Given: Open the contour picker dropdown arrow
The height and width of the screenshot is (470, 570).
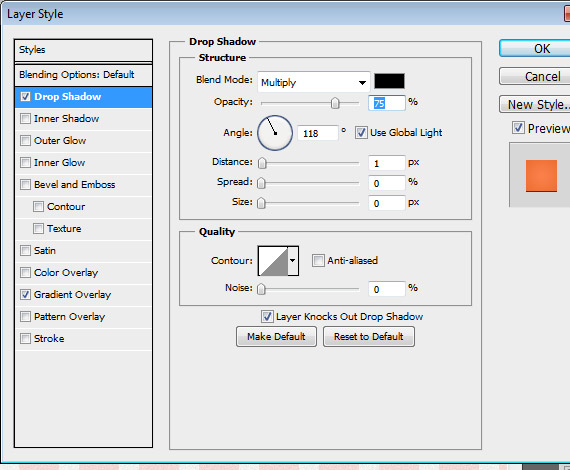Looking at the screenshot, I should point(293,261).
